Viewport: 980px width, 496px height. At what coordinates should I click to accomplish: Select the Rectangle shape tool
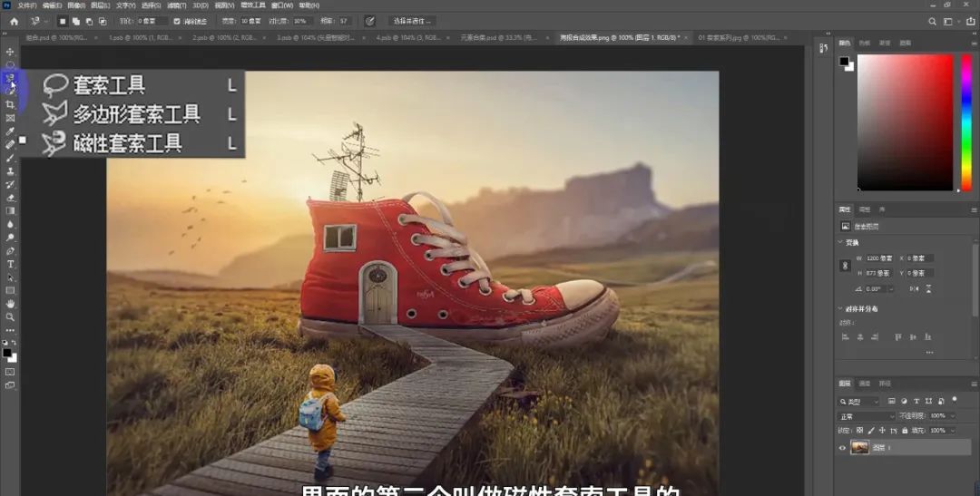click(10, 290)
